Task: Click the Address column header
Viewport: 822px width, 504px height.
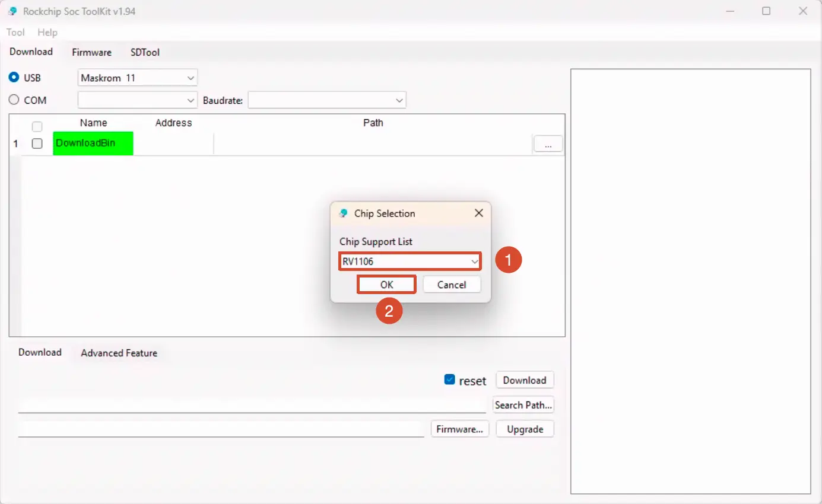Action: (173, 123)
